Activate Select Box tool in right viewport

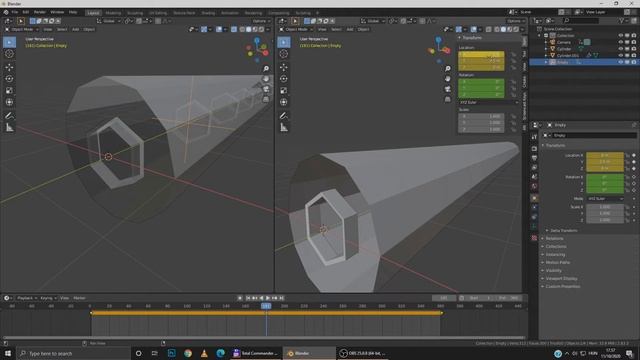click(x=284, y=42)
